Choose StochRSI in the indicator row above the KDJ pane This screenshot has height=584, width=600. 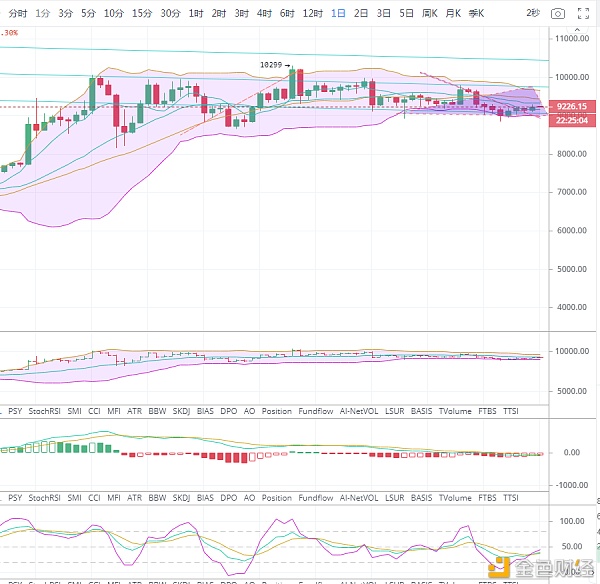click(44, 498)
